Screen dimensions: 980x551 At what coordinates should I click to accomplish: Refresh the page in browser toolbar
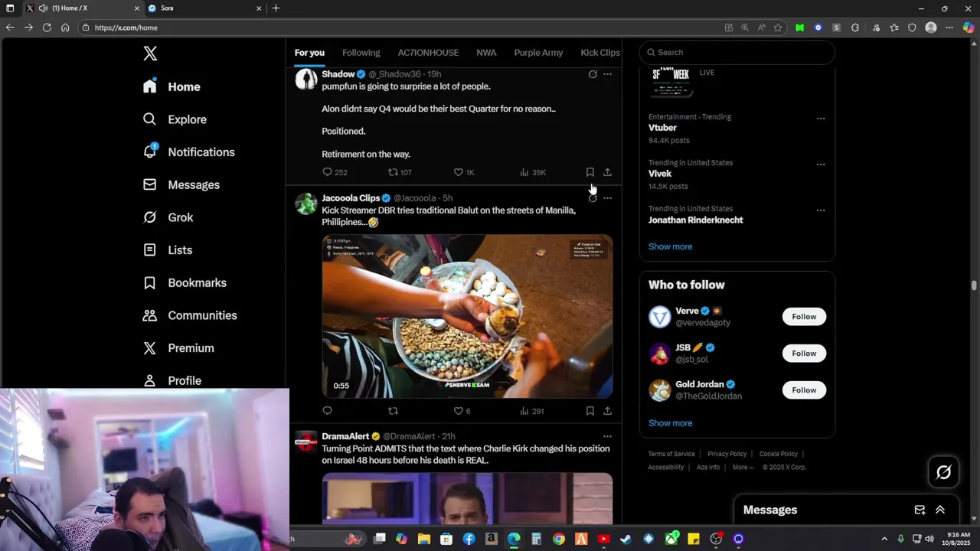coord(47,28)
